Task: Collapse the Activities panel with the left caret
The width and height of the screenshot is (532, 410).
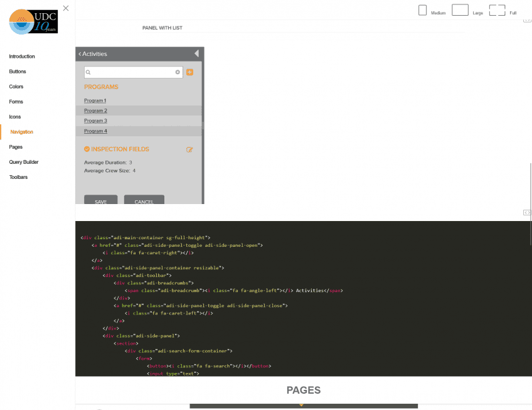Action: point(196,53)
